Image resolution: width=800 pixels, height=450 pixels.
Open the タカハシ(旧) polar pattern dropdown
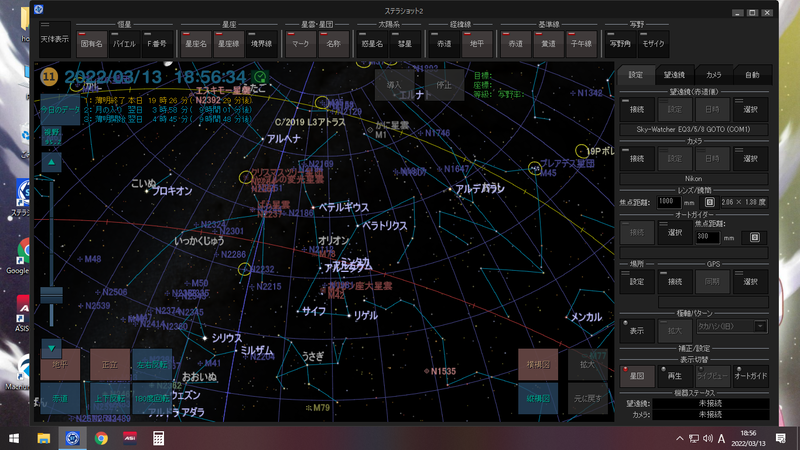pos(732,327)
